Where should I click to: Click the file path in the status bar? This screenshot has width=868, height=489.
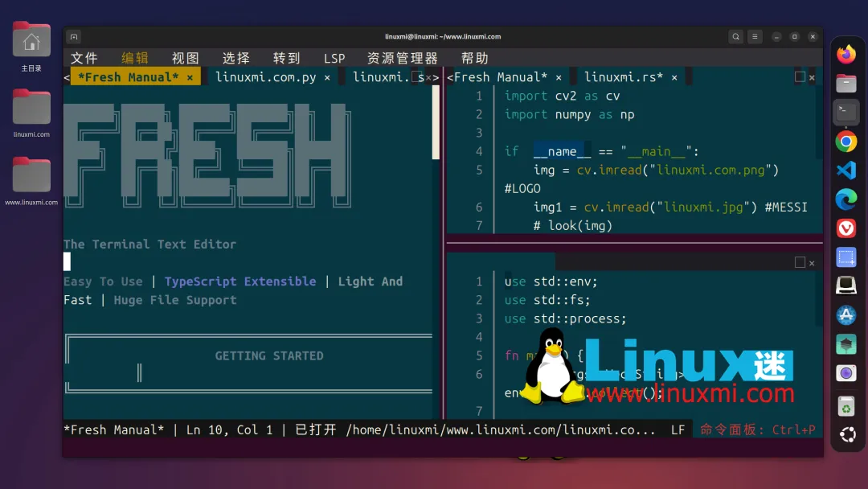(x=501, y=429)
